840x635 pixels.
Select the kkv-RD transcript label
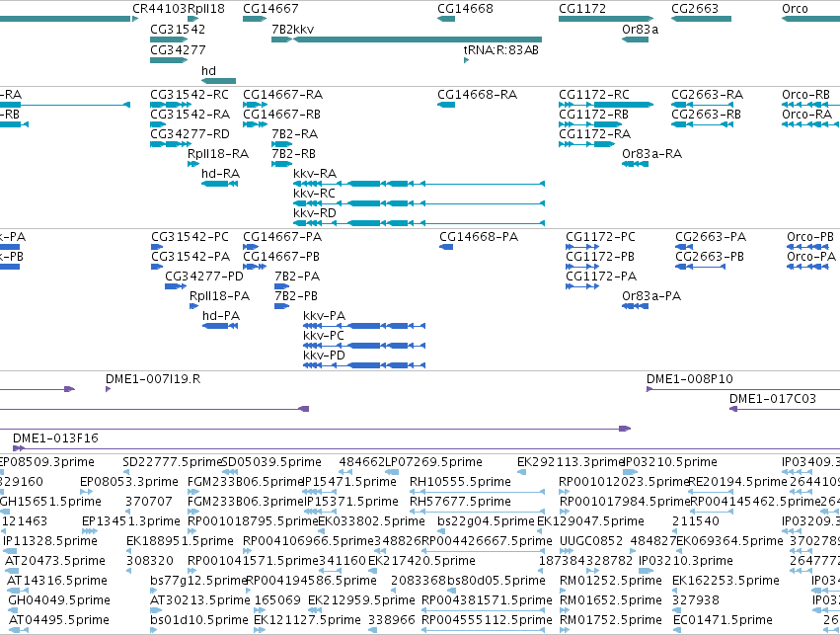(315, 213)
